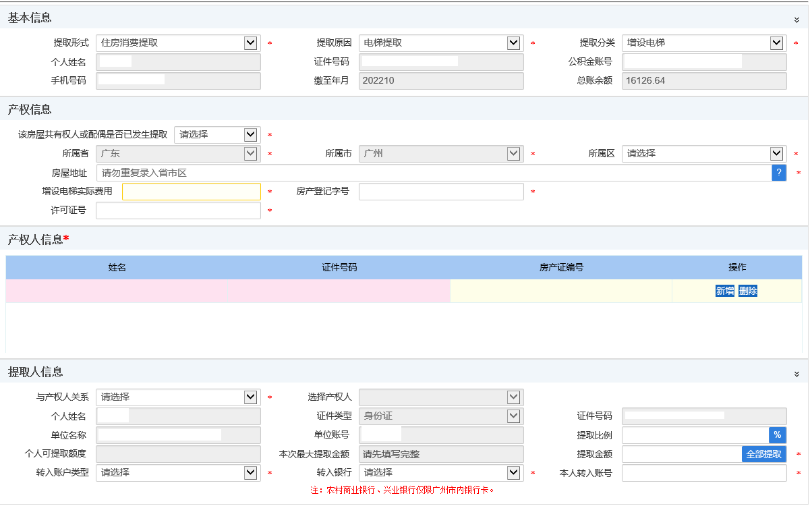Click the blue question mark help icon
The width and height of the screenshot is (812, 506).
click(779, 173)
